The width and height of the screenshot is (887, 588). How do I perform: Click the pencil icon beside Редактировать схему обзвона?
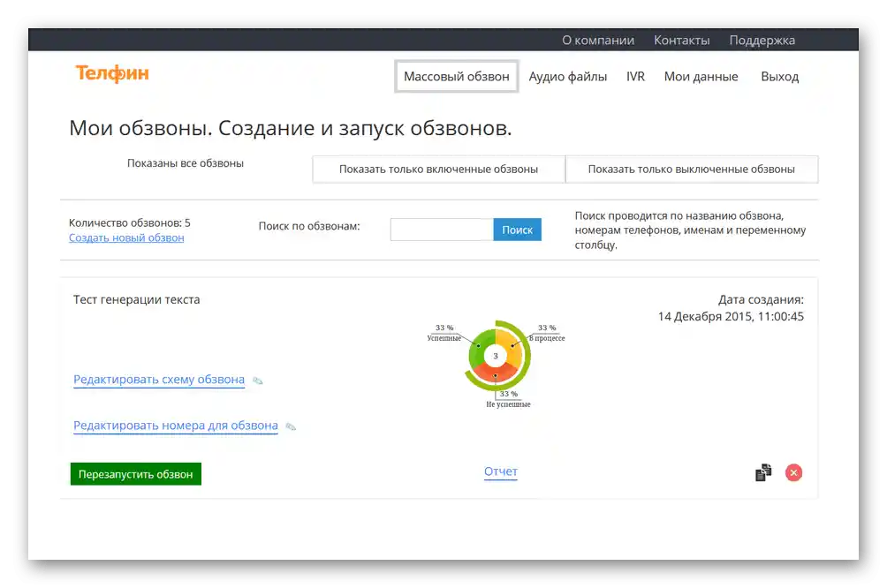click(257, 379)
